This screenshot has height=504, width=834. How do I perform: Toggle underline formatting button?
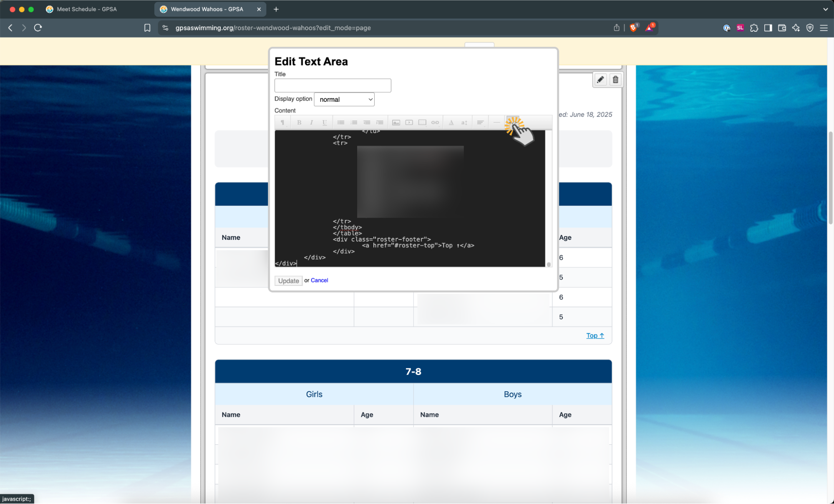324,123
